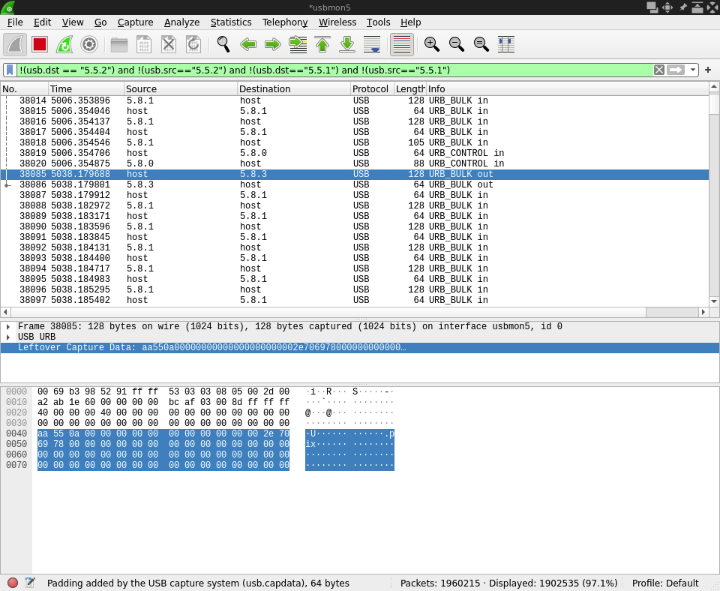Screen dimensions: 720x591
Task: Select packet 38018 with length 105
Action: [354, 142]
